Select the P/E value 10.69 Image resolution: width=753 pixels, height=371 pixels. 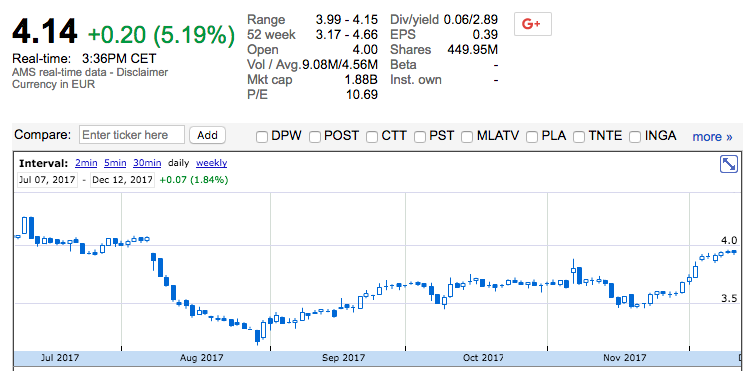[x=362, y=95]
